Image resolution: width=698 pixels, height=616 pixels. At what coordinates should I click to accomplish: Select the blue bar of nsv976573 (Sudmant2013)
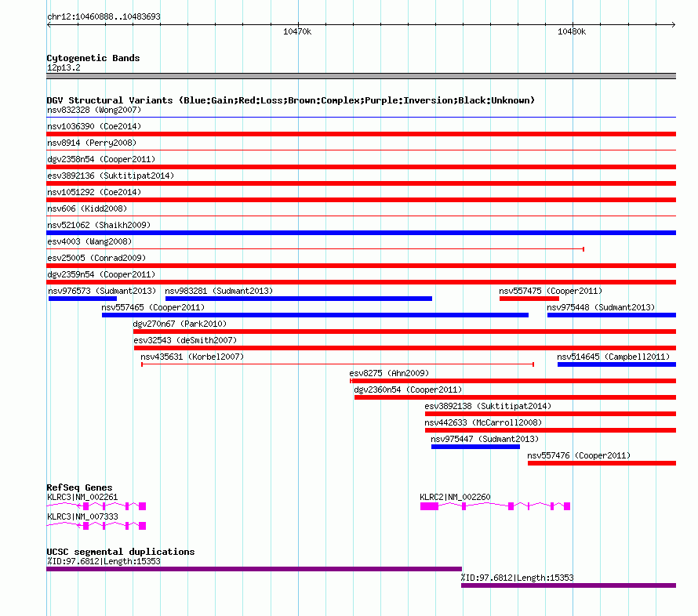coord(82,299)
